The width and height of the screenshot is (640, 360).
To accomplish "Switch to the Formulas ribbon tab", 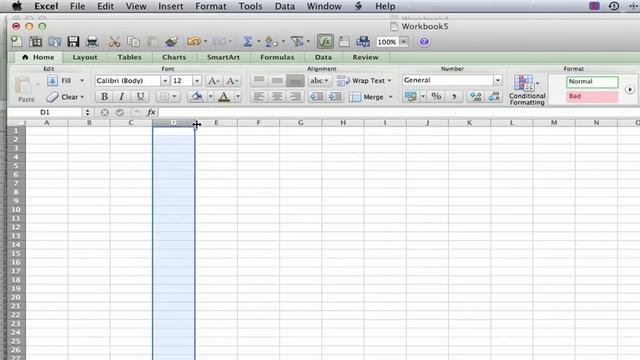I will click(x=277, y=57).
